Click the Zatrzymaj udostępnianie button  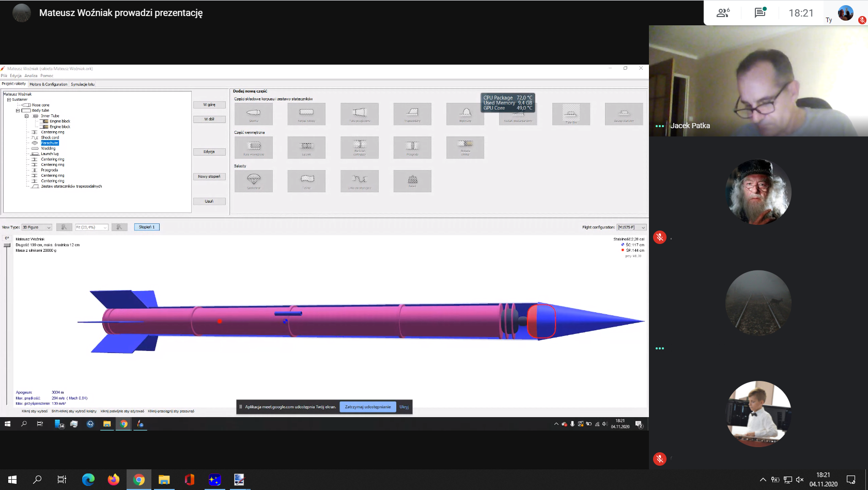368,407
